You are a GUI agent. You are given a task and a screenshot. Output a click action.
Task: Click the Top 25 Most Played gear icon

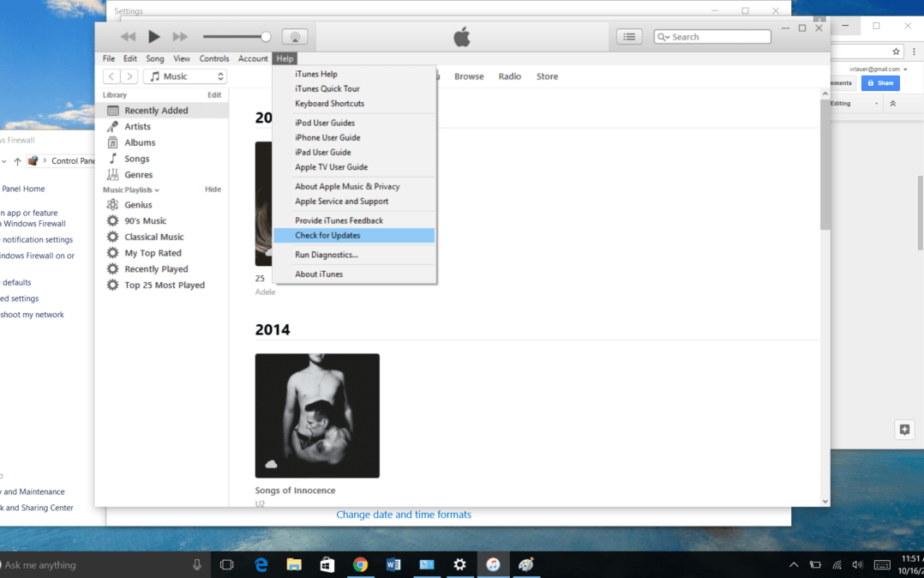point(112,285)
